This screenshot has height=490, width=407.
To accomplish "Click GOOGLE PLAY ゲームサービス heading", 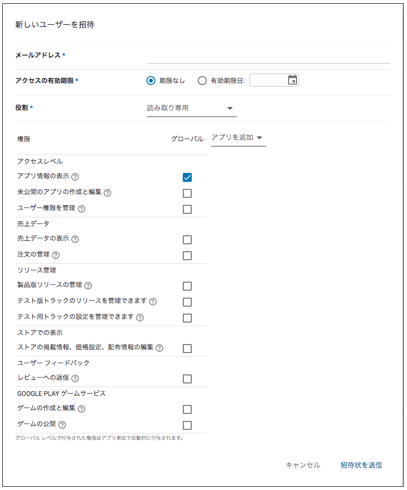I will coord(61,393).
